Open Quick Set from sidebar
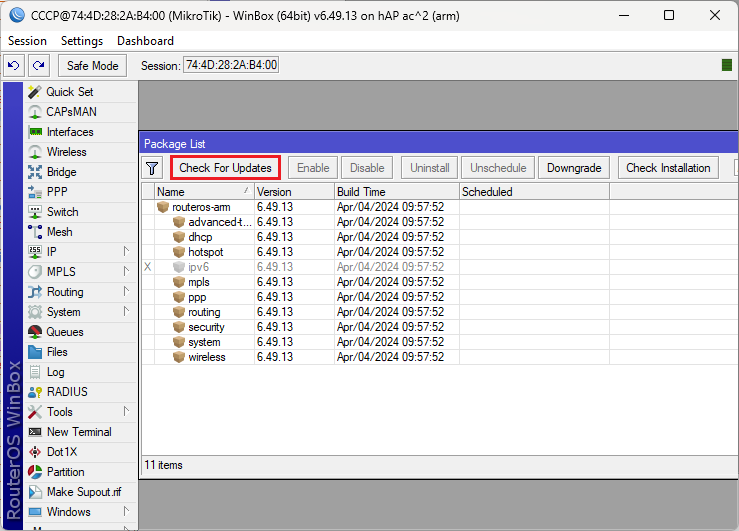Screen dimensions: 739x531 (x=80, y=92)
